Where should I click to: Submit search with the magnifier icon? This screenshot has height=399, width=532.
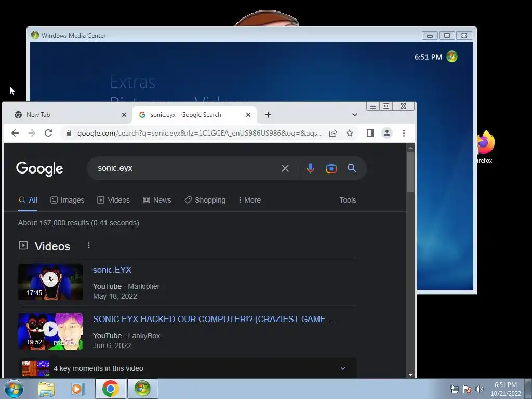click(x=352, y=168)
